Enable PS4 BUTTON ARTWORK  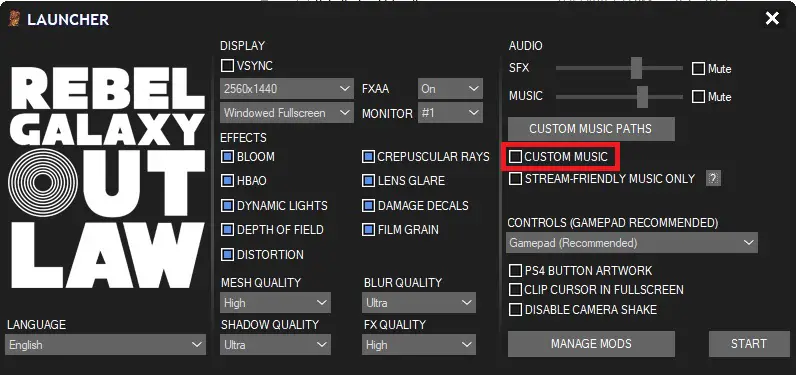point(515,270)
